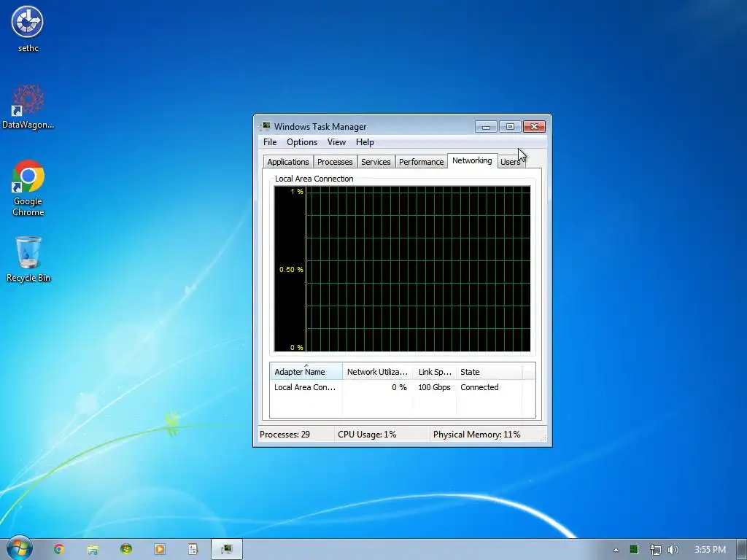The height and width of the screenshot is (560, 747).
Task: Click the Local Area Connection network graph
Action: (402, 269)
